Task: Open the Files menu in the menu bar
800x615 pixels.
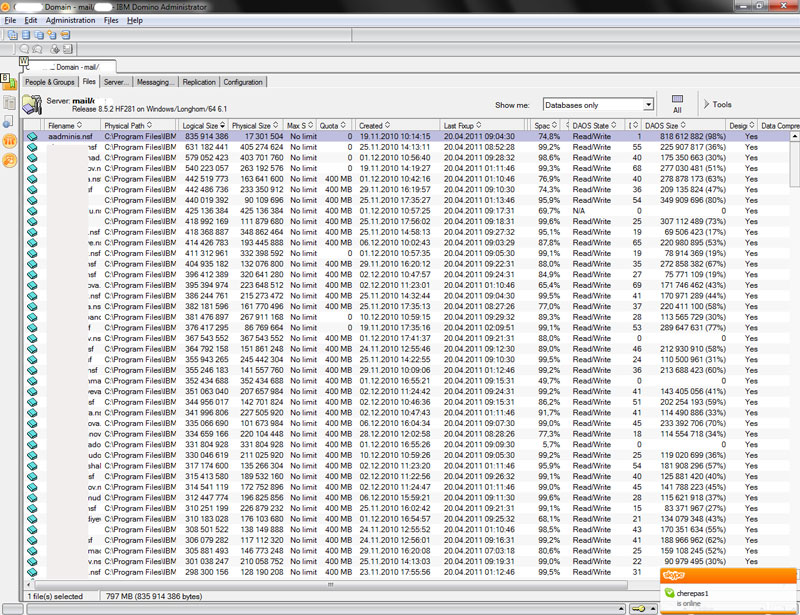Action: pos(111,20)
